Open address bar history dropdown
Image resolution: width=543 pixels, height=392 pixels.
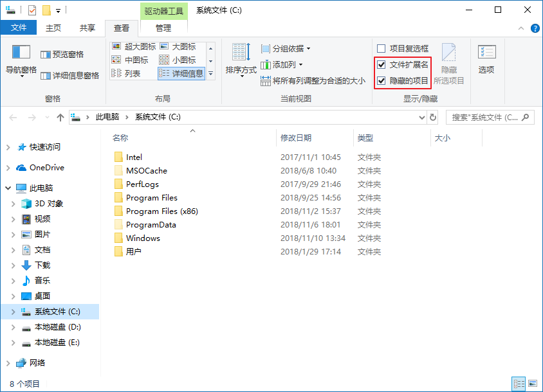pos(422,118)
